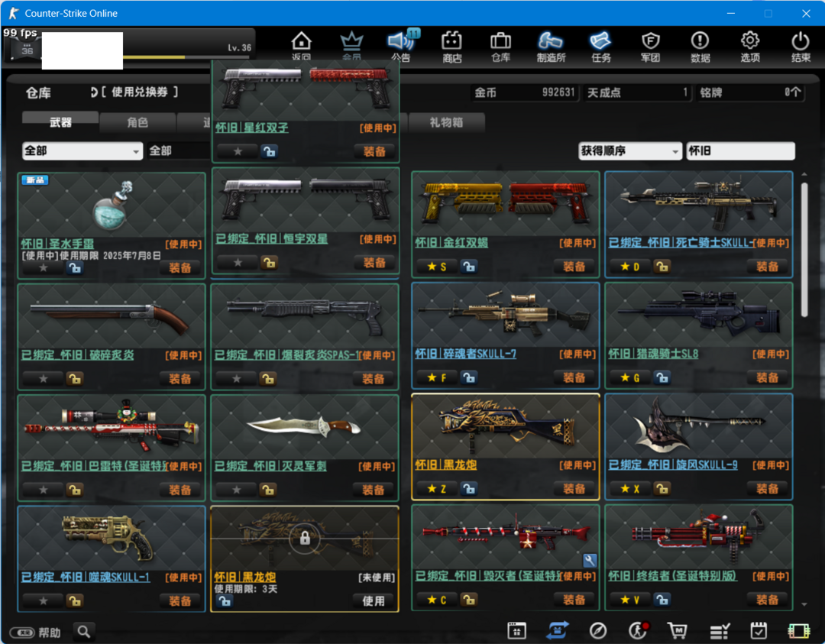Click the ticket icon at bottom right
This screenshot has width=825, height=644.
click(x=799, y=631)
